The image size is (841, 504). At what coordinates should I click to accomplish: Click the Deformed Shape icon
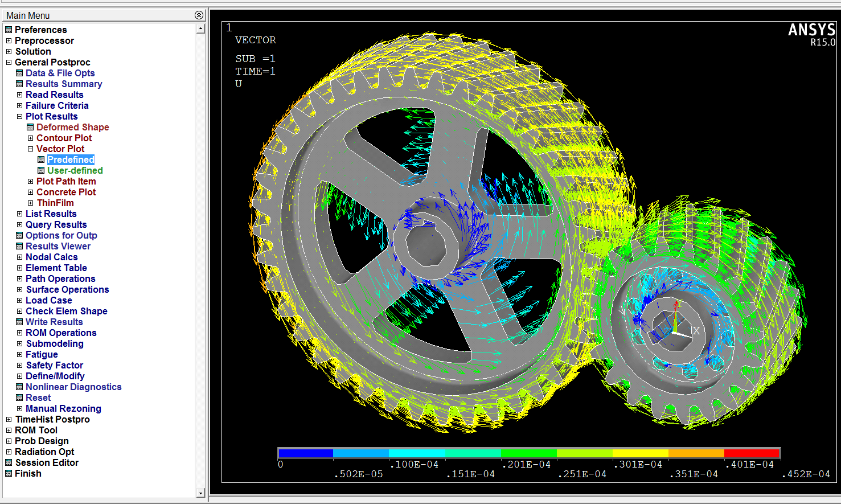point(30,127)
